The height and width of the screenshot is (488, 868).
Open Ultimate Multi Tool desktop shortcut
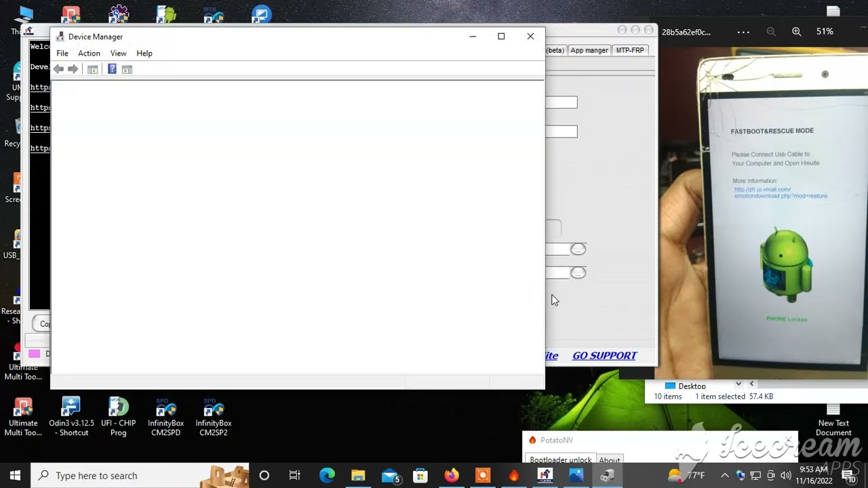pos(23,417)
